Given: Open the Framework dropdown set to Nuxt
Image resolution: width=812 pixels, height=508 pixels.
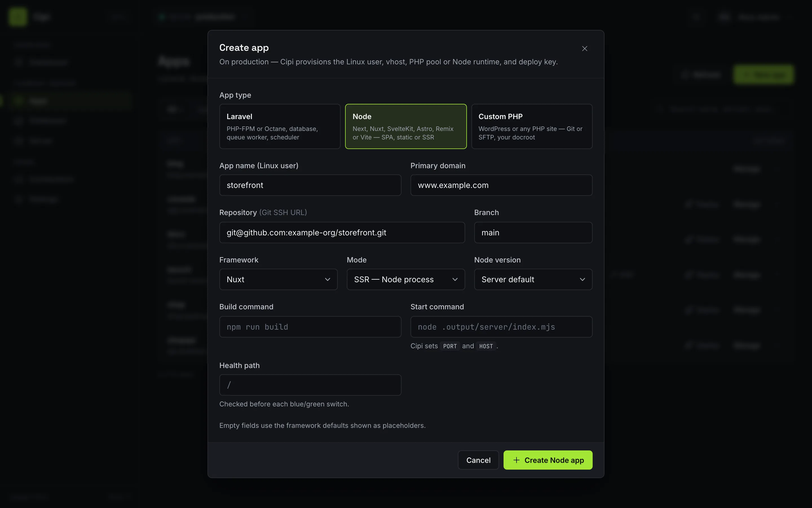Looking at the screenshot, I should pos(278,279).
